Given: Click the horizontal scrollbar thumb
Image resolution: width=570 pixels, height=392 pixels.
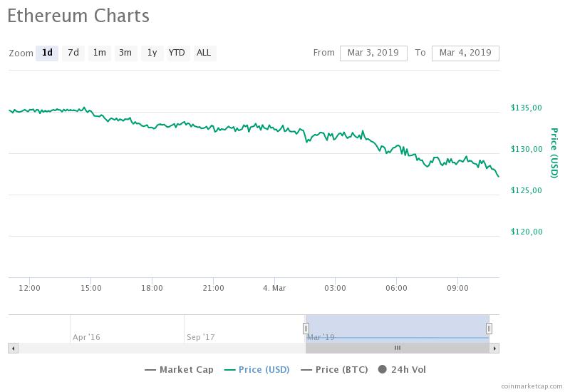Looking at the screenshot, I should click(397, 348).
